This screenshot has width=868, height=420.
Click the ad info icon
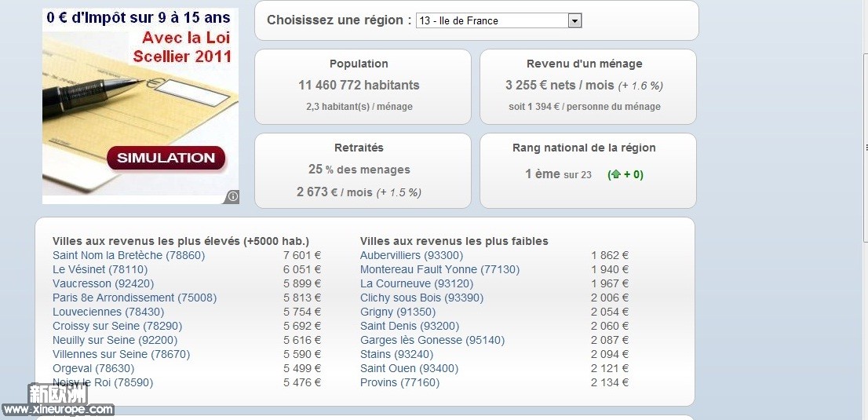(x=233, y=196)
